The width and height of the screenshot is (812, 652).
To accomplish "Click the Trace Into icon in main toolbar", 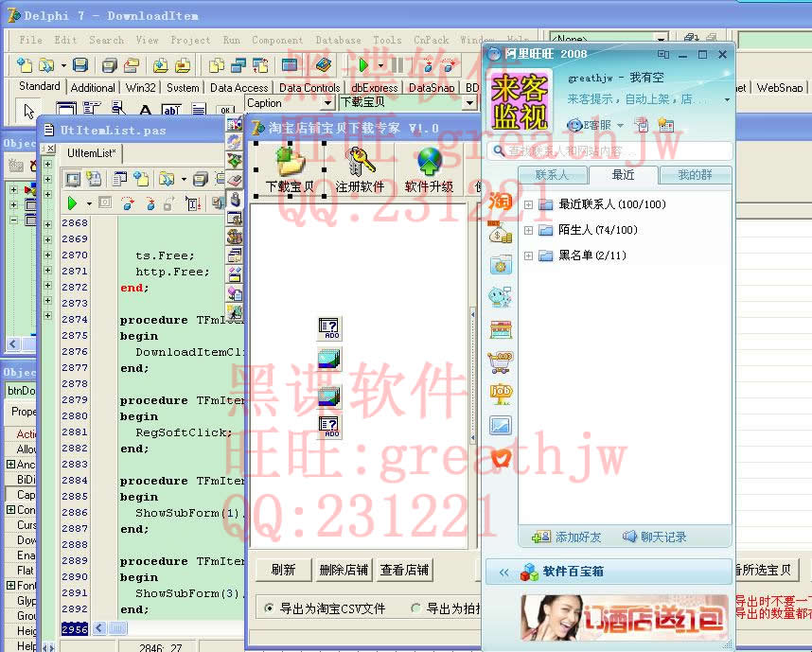I will click(x=430, y=65).
